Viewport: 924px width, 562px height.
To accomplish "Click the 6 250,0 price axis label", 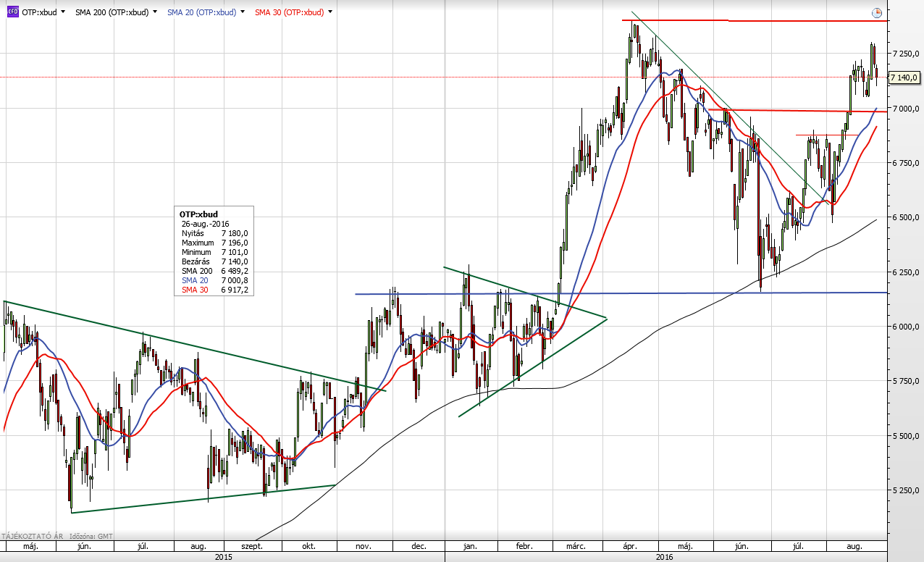I will point(904,272).
